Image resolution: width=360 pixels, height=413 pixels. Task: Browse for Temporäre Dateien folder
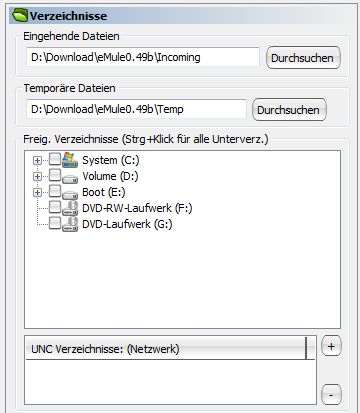[289, 110]
